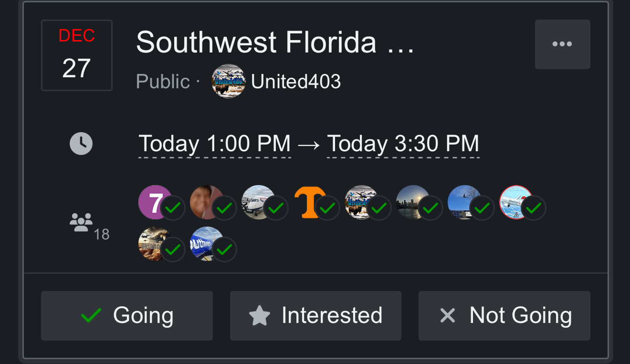Click the fighter jet attendee avatar
The image size is (630, 364).
click(x=154, y=243)
